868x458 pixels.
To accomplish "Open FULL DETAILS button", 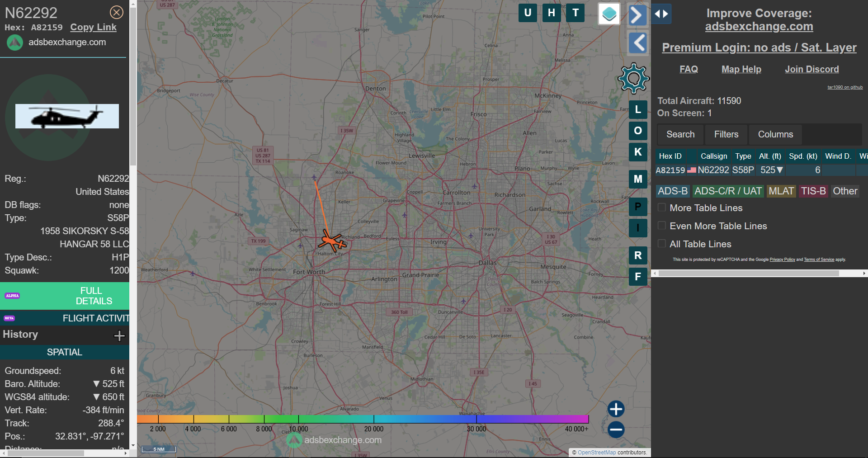I will click(x=65, y=296).
